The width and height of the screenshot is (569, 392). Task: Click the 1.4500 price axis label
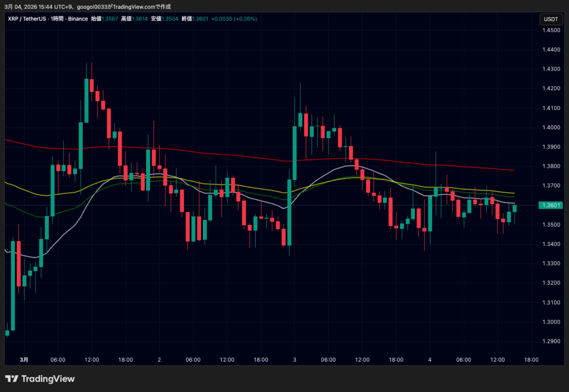tap(551, 30)
